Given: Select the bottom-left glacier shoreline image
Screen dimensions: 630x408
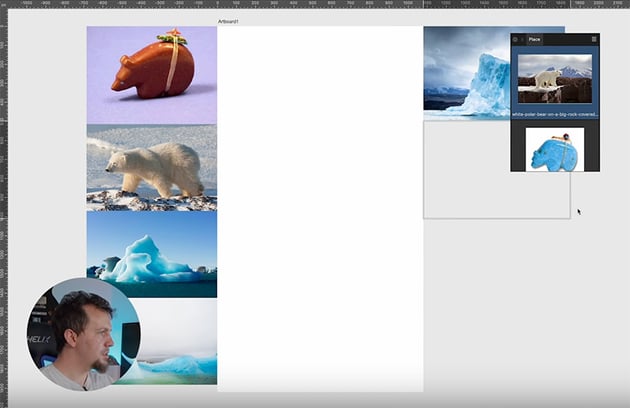Looking at the screenshot, I should (179, 341).
